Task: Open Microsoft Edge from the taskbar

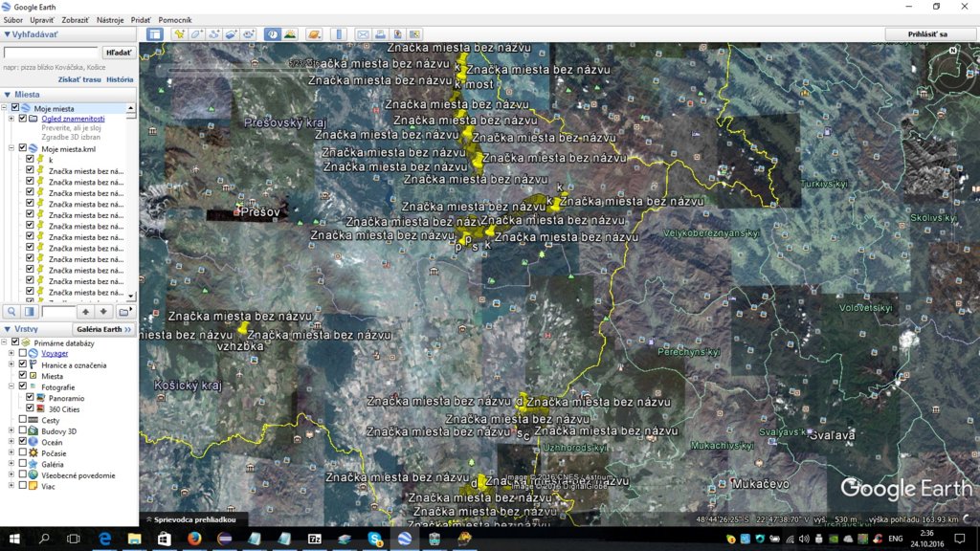Action: (104, 539)
